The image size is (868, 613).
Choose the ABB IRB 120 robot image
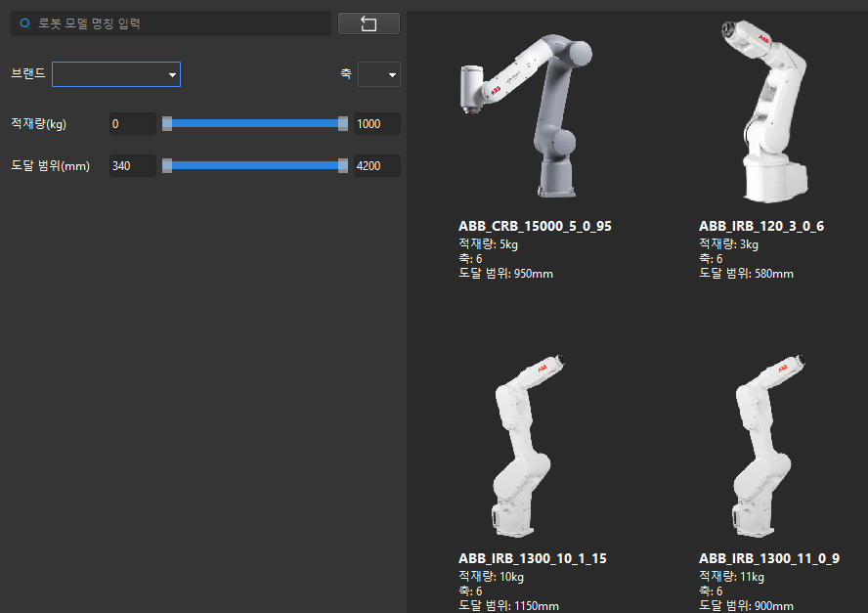click(768, 108)
